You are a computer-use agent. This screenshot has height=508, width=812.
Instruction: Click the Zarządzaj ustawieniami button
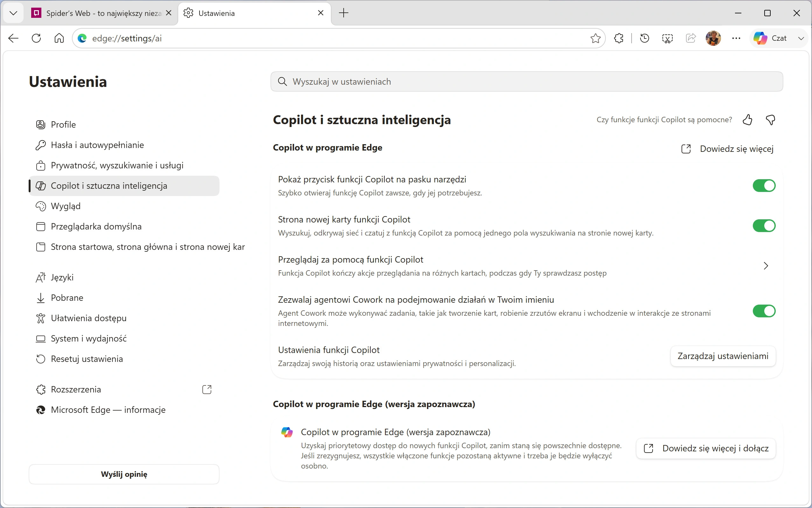723,356
